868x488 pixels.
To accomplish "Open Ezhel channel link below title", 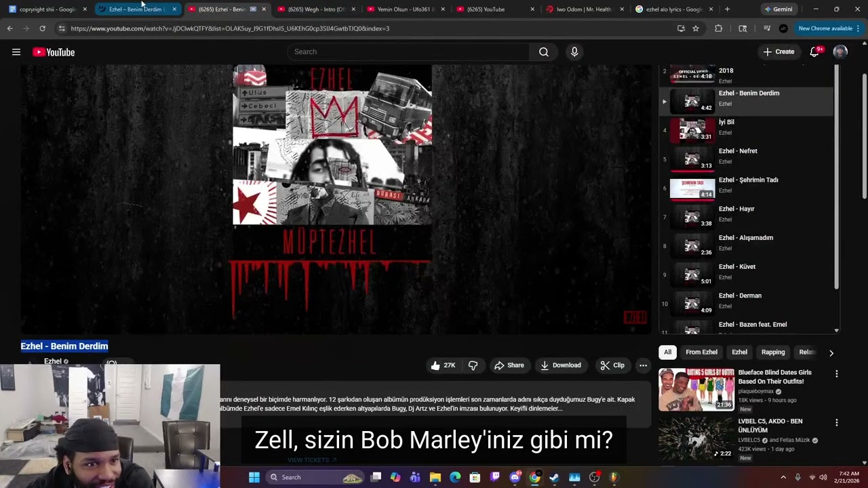I will point(53,361).
